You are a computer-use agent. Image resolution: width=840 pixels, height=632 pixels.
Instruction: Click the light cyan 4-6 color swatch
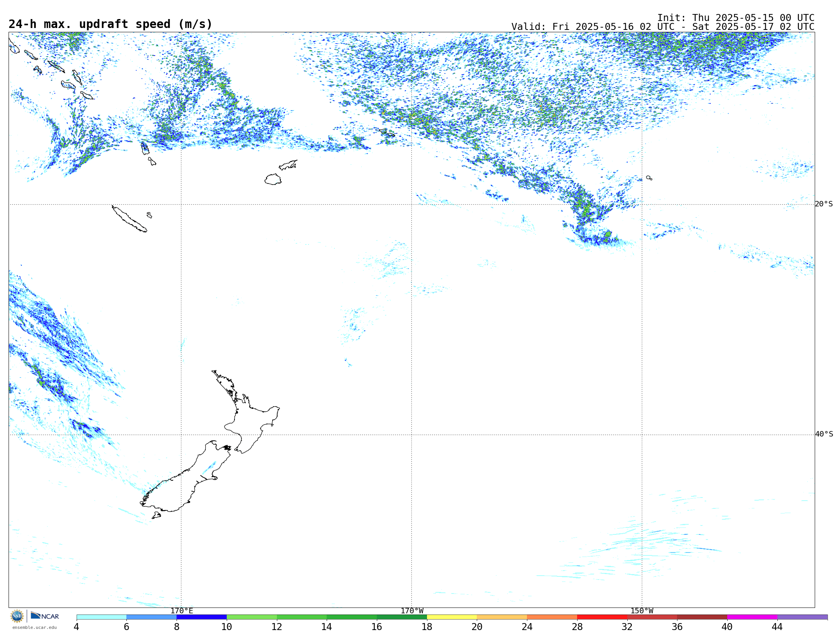tap(101, 617)
